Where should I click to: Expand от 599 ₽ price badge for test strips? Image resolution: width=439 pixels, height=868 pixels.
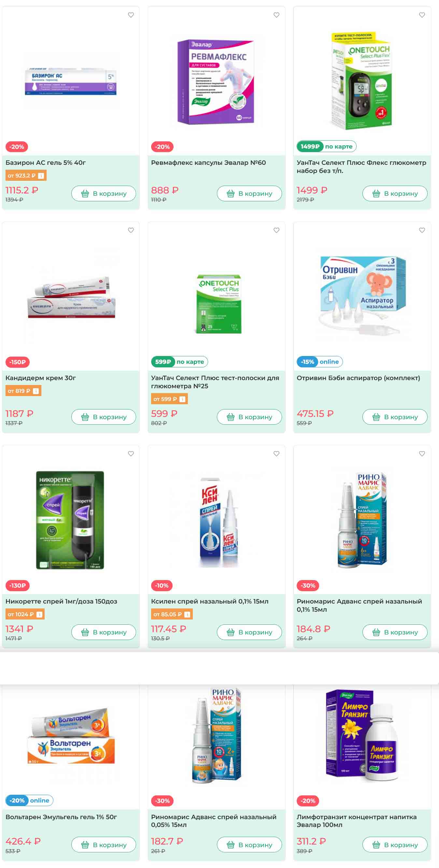[169, 399]
